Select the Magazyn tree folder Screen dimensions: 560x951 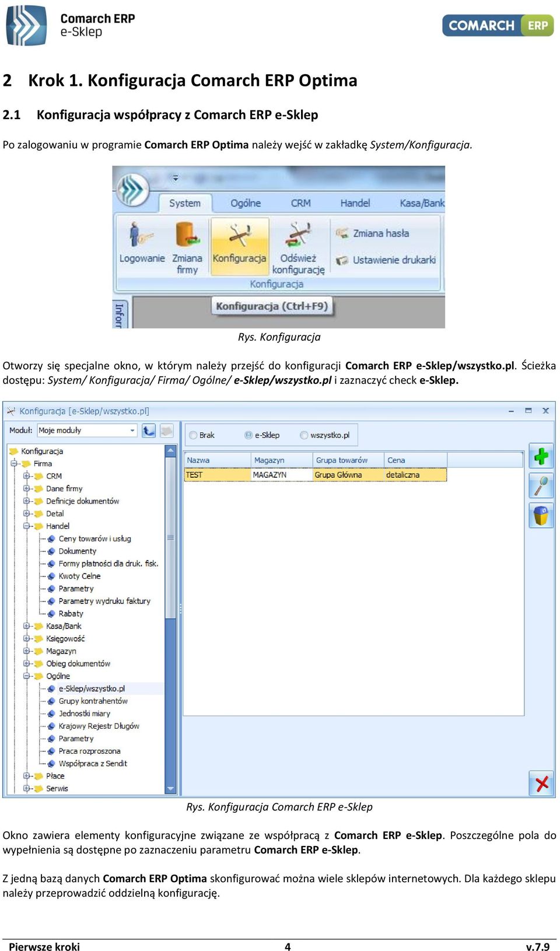(61, 651)
